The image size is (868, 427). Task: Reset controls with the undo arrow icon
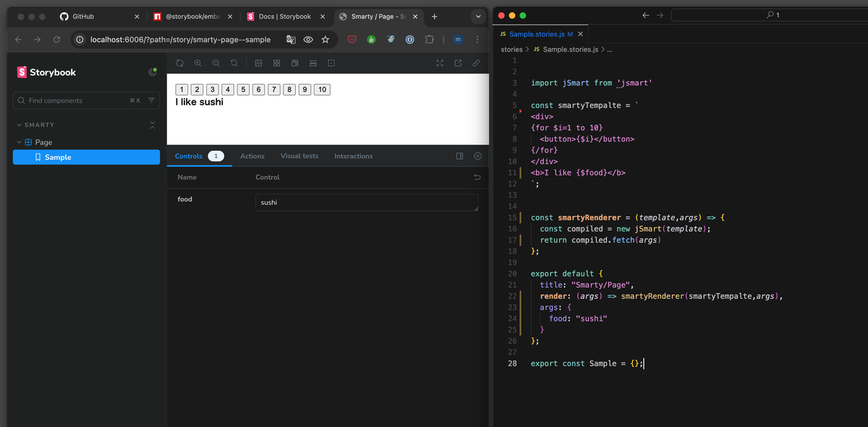(477, 177)
